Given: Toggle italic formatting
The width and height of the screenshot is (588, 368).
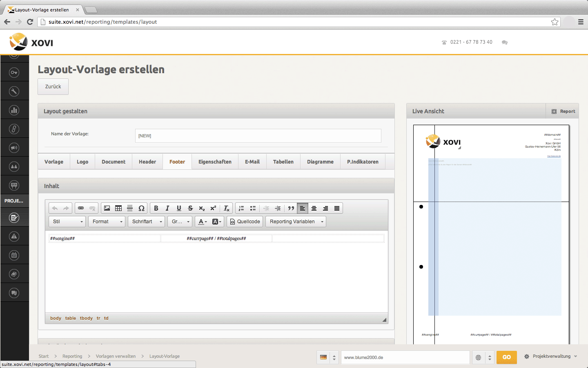Looking at the screenshot, I should pos(167,208).
